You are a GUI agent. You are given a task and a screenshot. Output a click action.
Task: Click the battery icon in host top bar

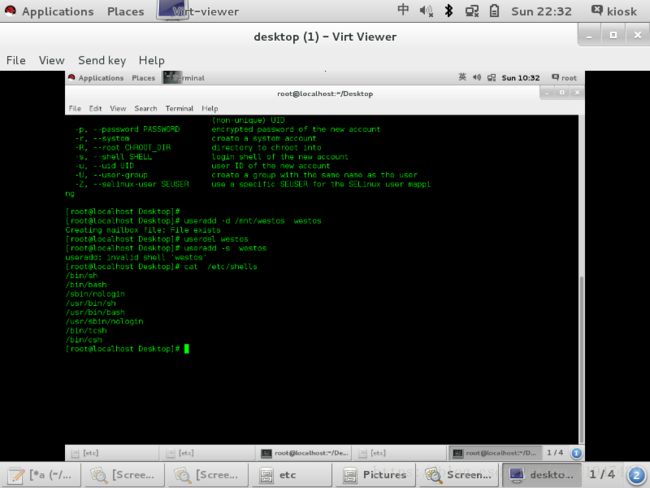pyautogui.click(x=494, y=11)
